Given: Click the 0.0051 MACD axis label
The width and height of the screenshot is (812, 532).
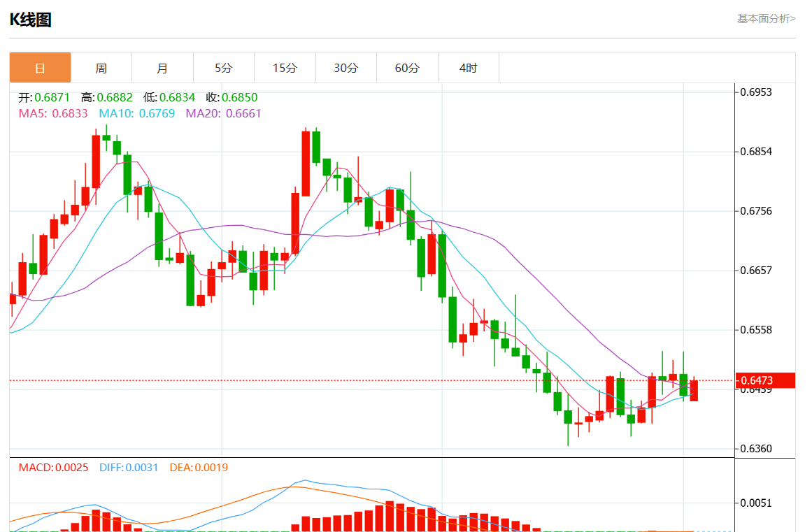Looking at the screenshot, I should coord(756,503).
